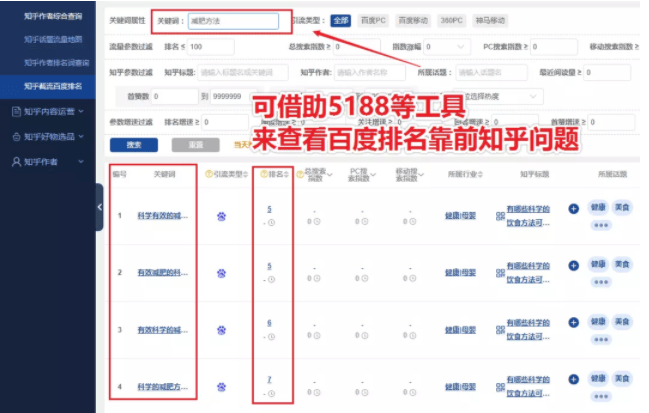
Task: Open the 请选择热度 dropdown
Action: [498, 96]
